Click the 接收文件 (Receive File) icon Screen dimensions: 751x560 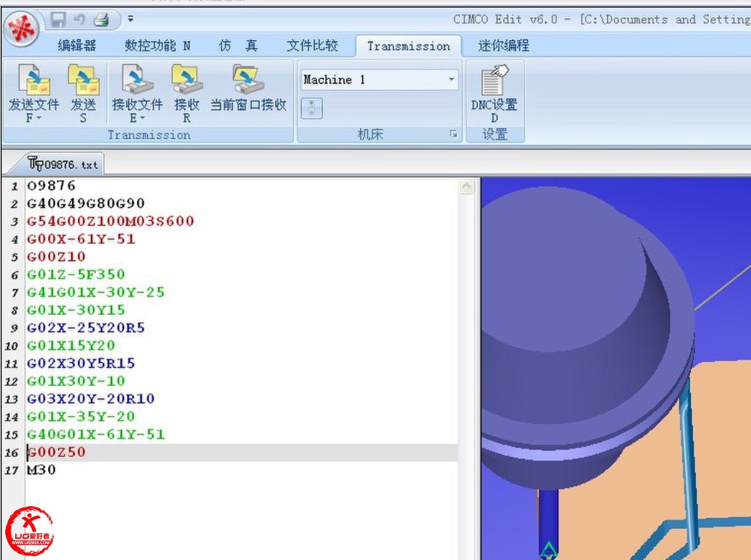(137, 80)
